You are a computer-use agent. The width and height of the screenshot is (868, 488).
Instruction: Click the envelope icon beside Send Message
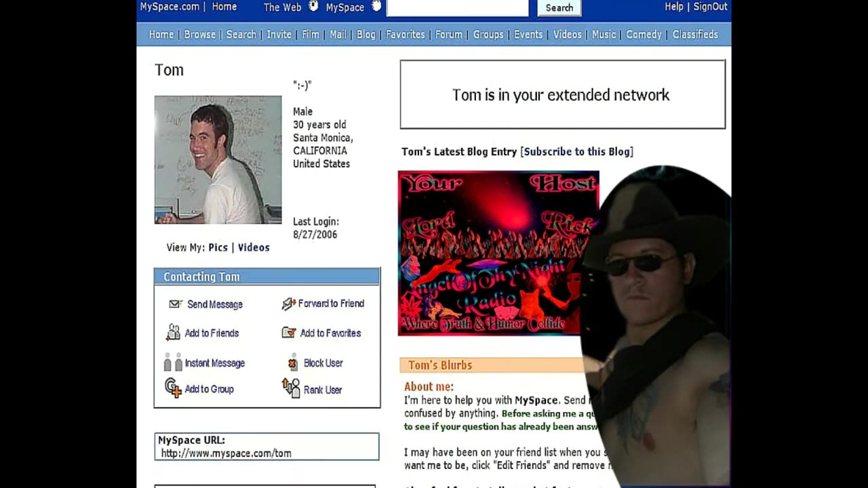coord(175,304)
